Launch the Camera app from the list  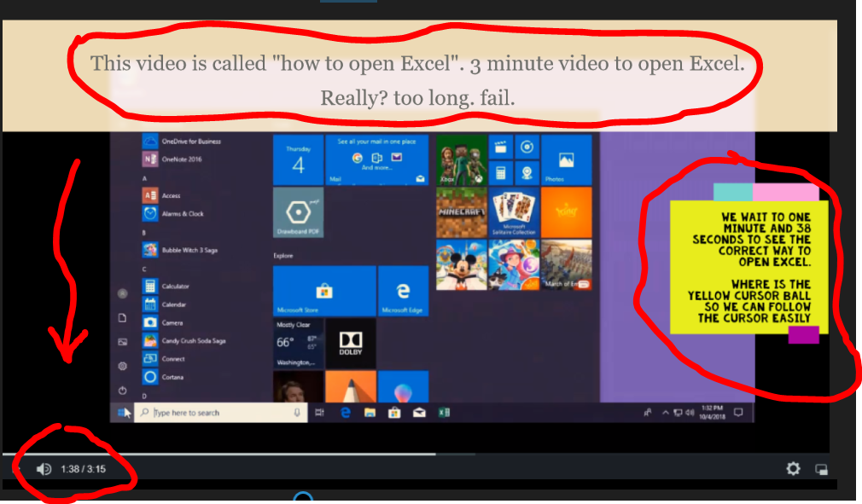163,323
